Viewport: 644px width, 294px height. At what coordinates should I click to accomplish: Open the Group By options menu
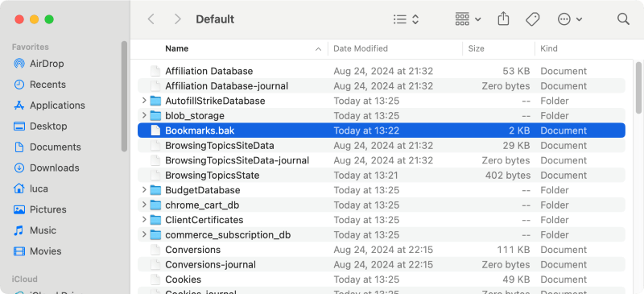pyautogui.click(x=468, y=19)
